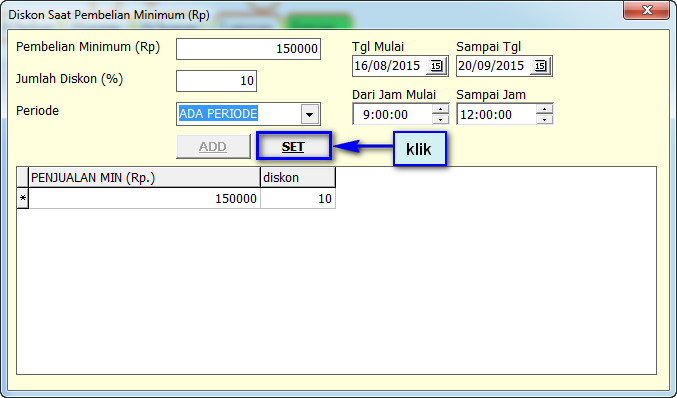677x398 pixels.
Task: Click the dialog title Diskon Saat Pembelian Minimum
Action: 109,15
